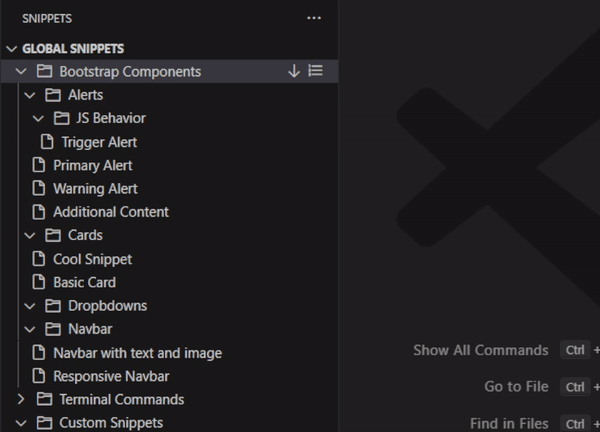Click the Trigger Alert file icon
600x432 pixels.
pos(47,142)
